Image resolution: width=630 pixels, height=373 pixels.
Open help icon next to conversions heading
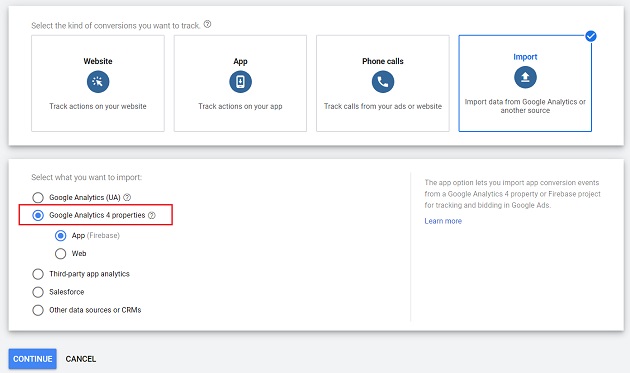tap(207, 24)
